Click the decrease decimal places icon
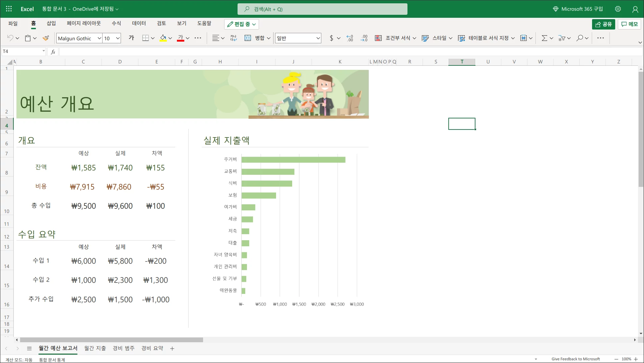This screenshot has width=644, height=363. (364, 38)
